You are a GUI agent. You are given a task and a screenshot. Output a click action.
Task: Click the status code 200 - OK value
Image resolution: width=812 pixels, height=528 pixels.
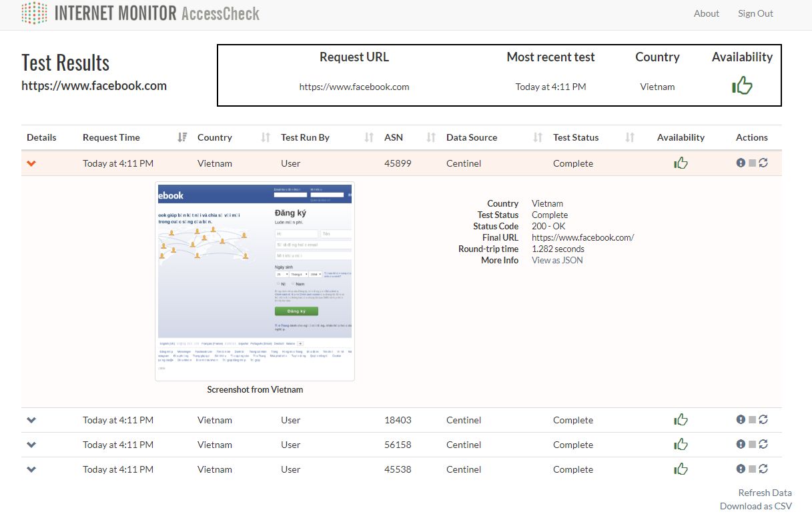548,226
